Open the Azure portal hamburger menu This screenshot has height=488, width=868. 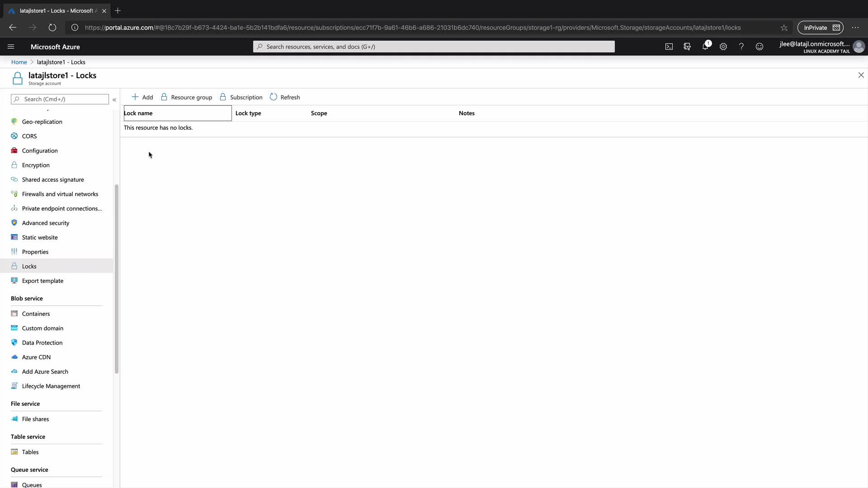tap(11, 47)
